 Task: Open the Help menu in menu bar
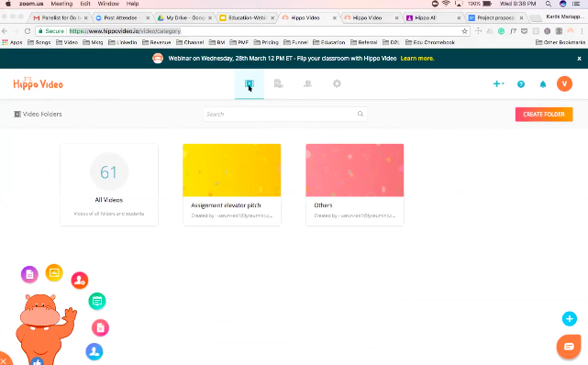pyautogui.click(x=132, y=4)
